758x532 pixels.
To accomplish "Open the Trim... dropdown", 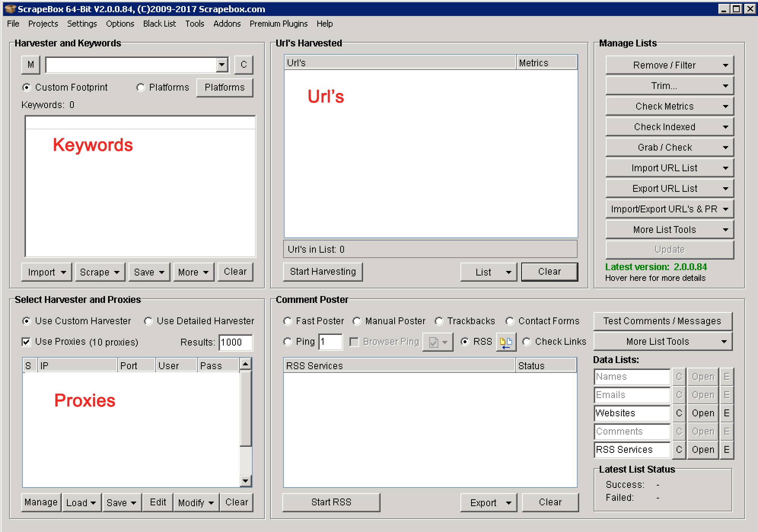I will pos(669,86).
